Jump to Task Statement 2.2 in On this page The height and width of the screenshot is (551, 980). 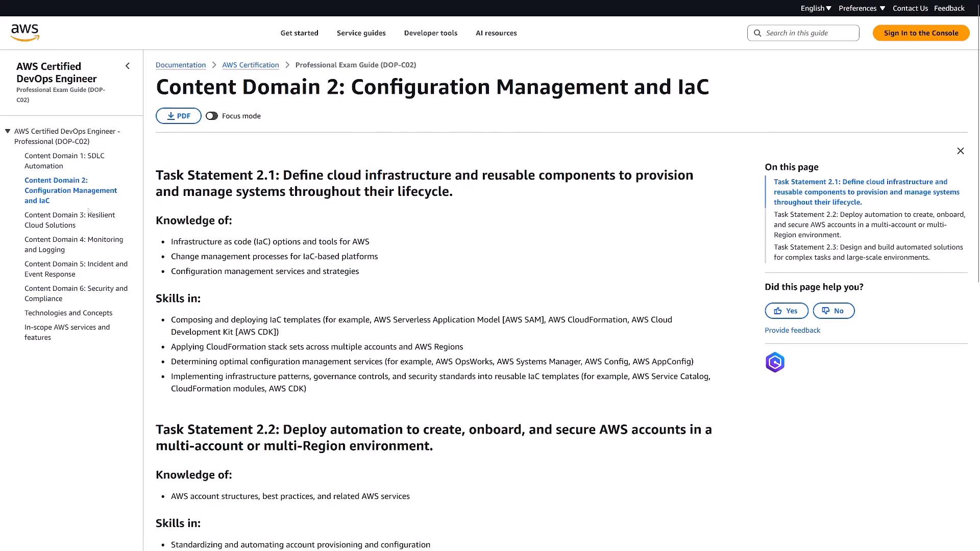point(869,224)
